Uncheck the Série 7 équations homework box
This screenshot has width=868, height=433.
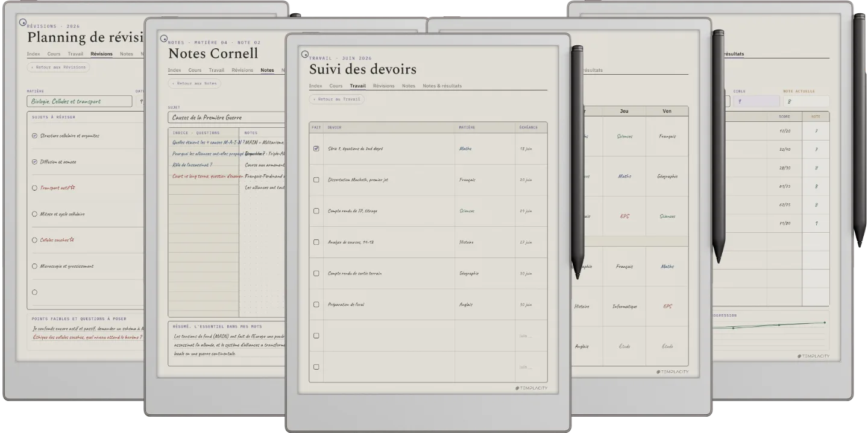click(316, 148)
